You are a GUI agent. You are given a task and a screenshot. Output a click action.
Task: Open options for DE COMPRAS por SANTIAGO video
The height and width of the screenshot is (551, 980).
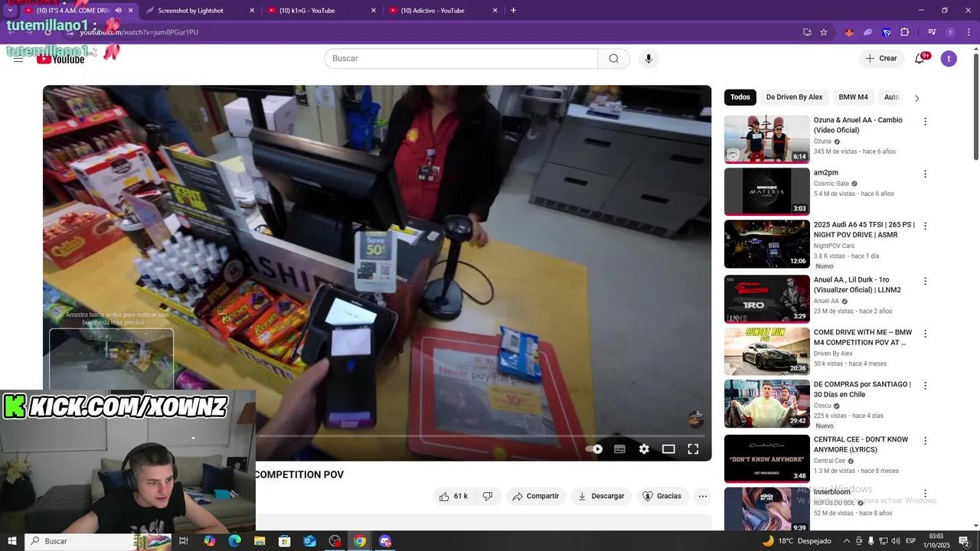925,386
